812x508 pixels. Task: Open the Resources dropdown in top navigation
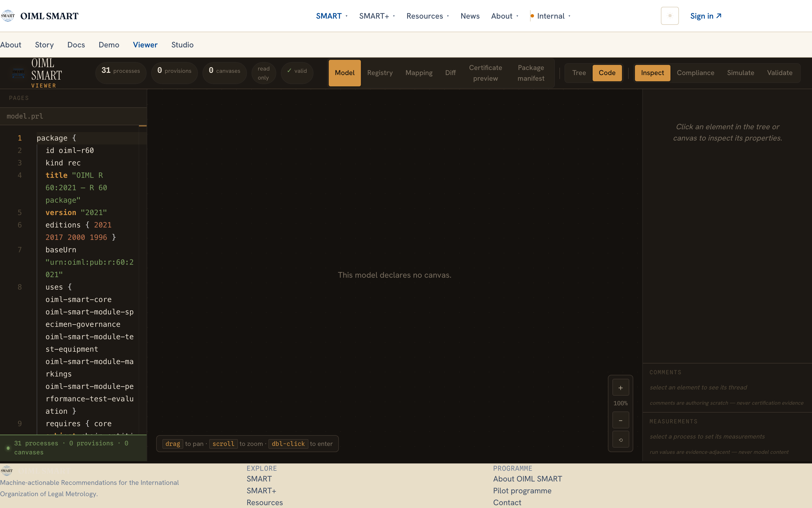(427, 16)
